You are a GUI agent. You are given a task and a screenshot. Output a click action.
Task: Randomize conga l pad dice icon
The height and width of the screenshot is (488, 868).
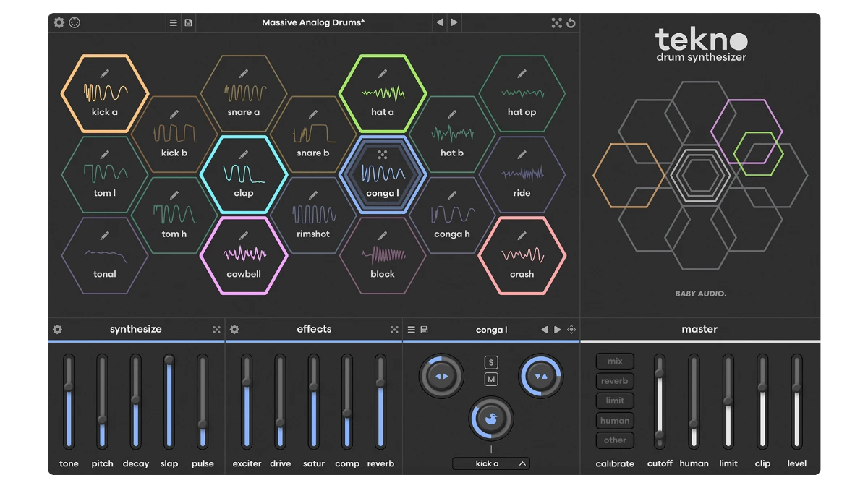(x=383, y=155)
